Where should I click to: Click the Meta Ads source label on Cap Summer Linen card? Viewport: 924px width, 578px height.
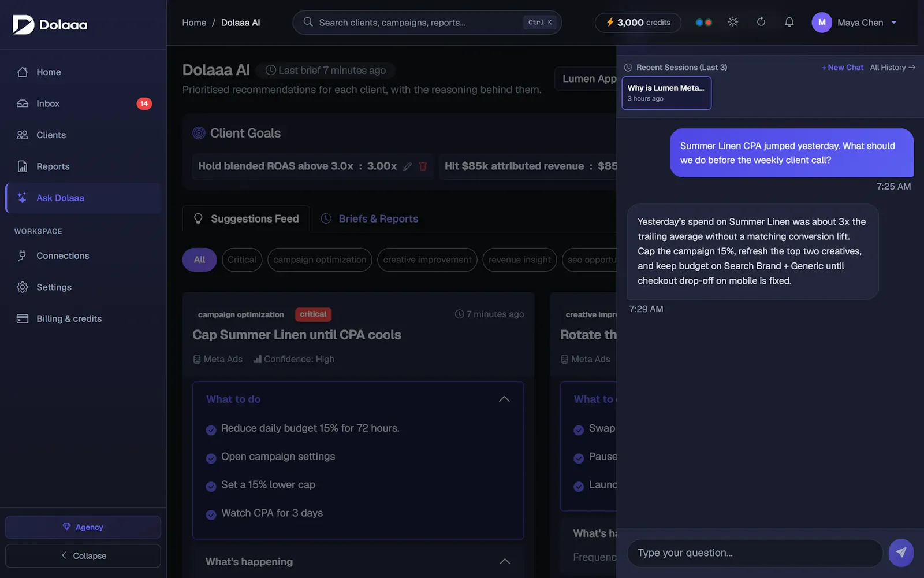218,359
